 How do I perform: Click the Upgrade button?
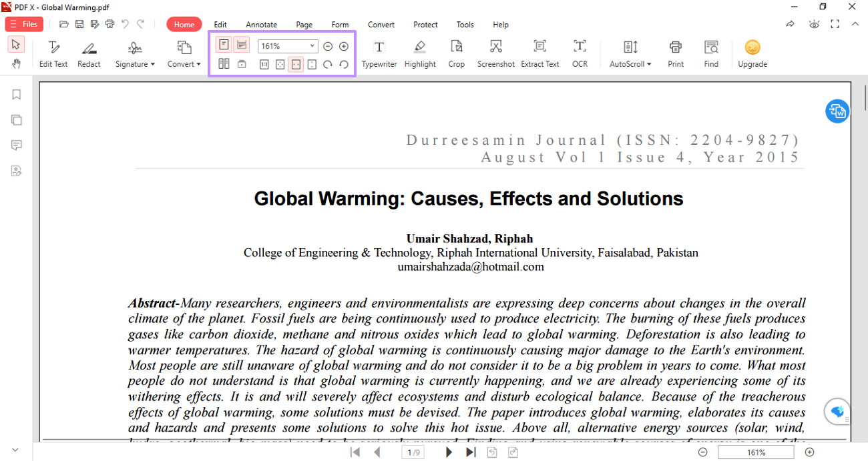[x=752, y=53]
